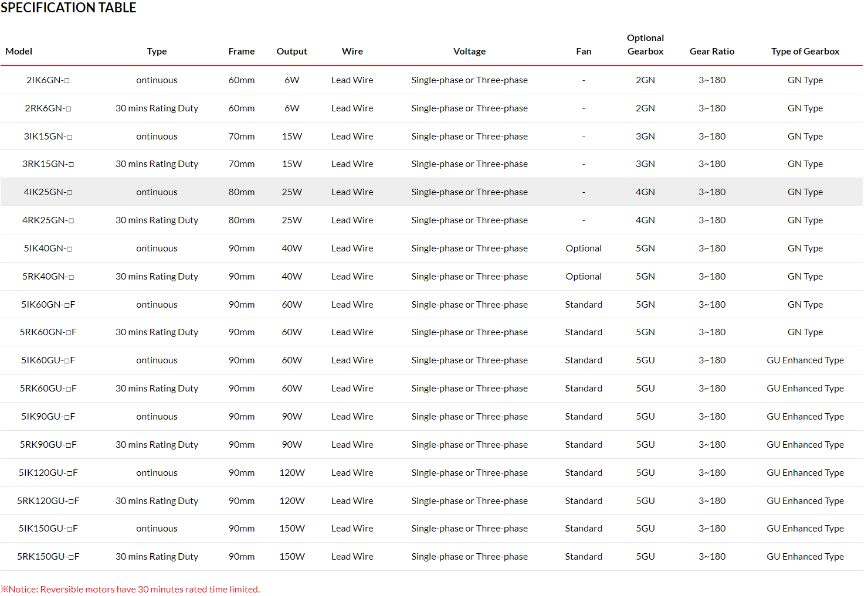Click the Type of Gearbox column header
Viewport: 868px width, 596px height.
click(805, 52)
